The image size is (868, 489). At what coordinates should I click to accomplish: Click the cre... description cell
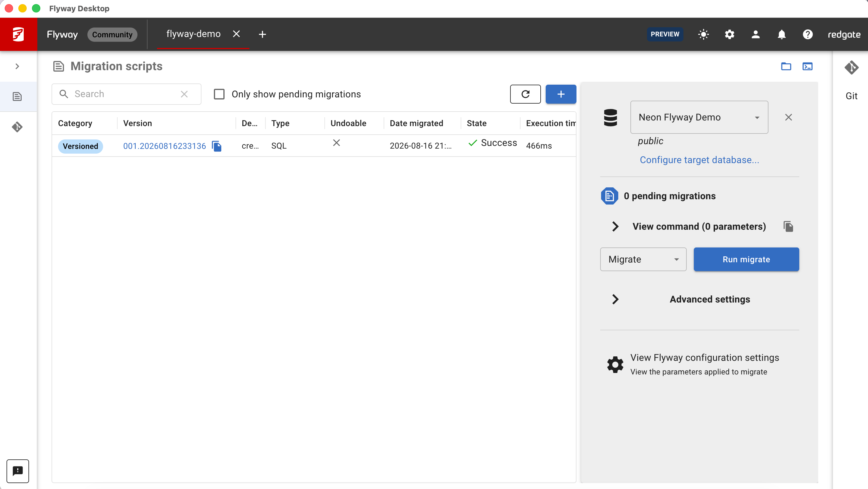click(x=250, y=146)
